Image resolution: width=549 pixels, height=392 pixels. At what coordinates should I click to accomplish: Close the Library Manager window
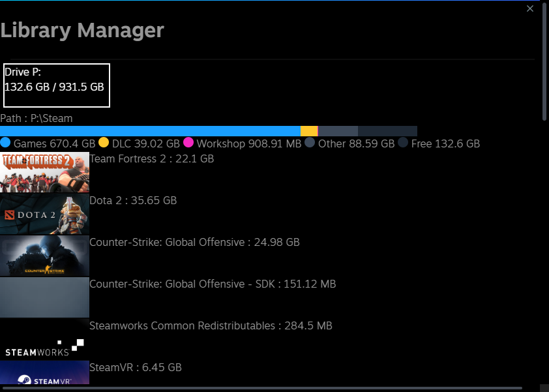(530, 8)
